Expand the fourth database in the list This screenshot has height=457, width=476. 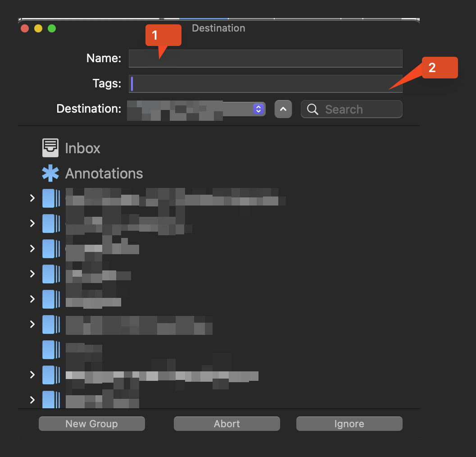pyautogui.click(x=32, y=274)
